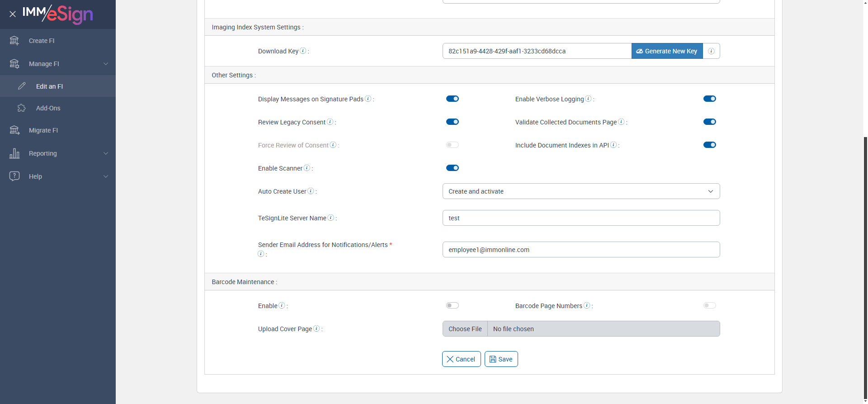
Task: Click the Create FI bank icon
Action: coord(14,41)
